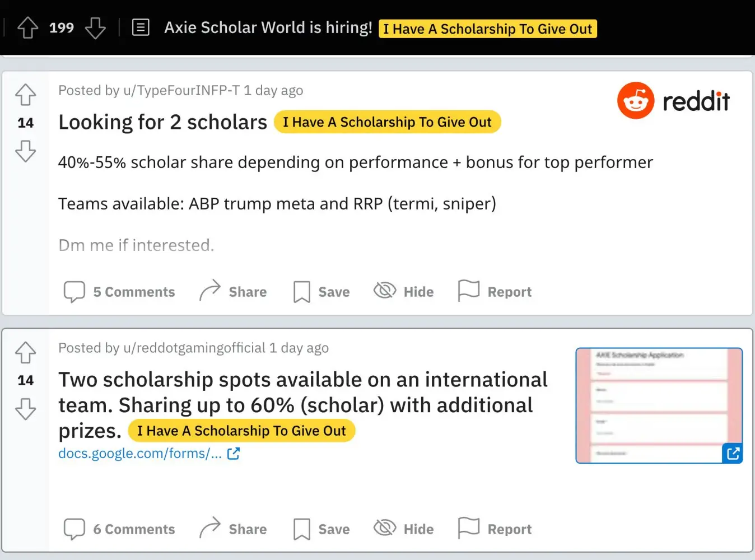The width and height of the screenshot is (755, 560).
Task: Downvote the 'Looking for 2 scholars' post
Action: point(26,151)
